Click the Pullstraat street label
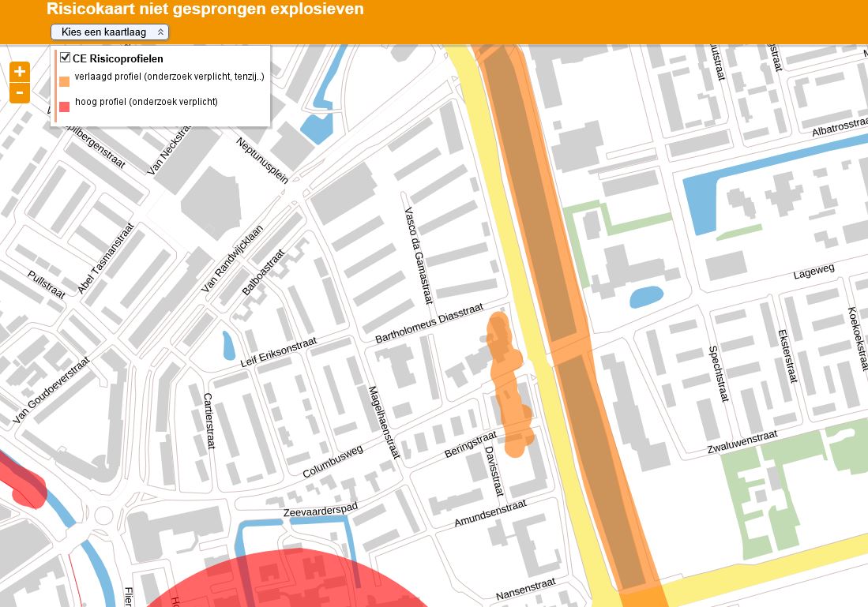 coord(47,284)
